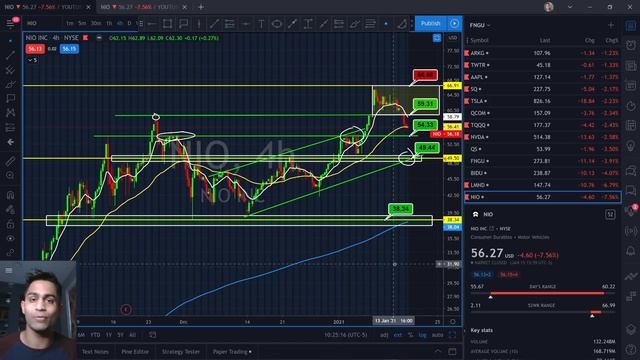Image resolution: width=640 pixels, height=360 pixels.
Task: Toggle the adj price adjustment setting
Action: pyautogui.click(x=384, y=335)
